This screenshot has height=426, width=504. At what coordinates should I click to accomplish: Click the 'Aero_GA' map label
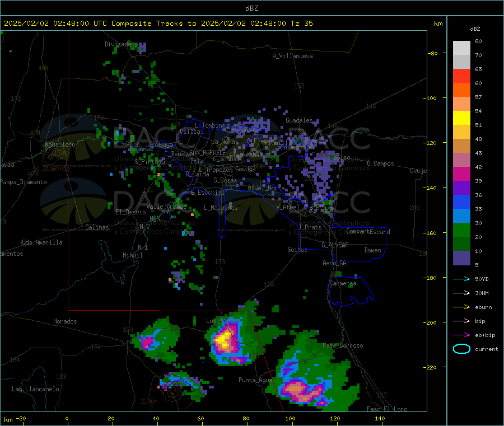point(334,263)
